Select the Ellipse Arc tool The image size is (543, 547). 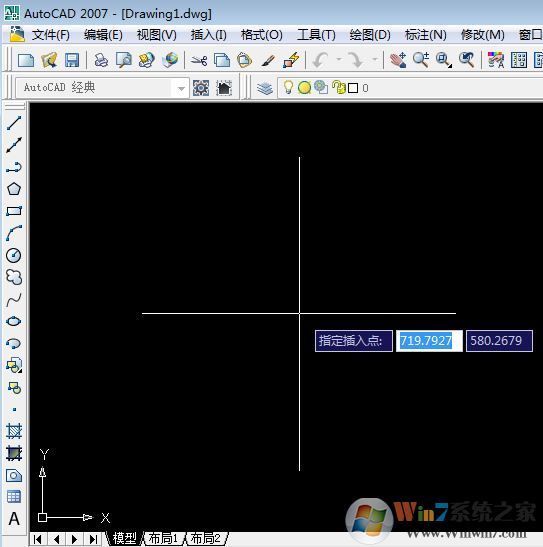pyautogui.click(x=14, y=343)
